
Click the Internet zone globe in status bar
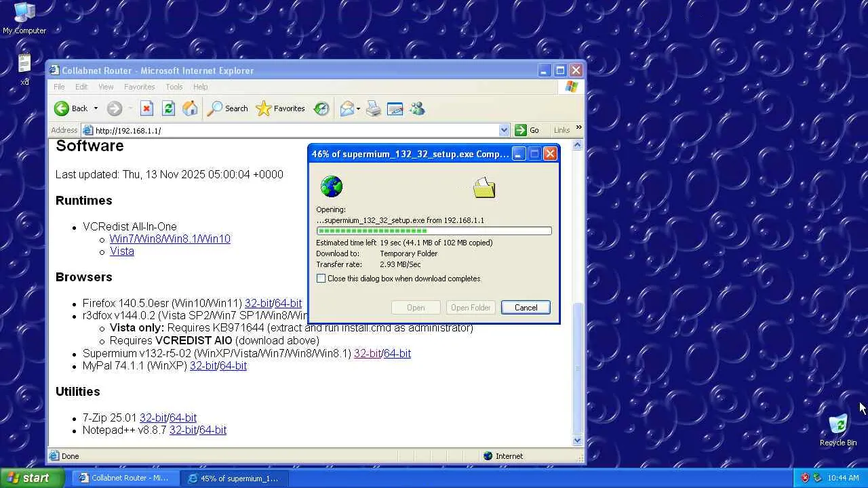(x=488, y=456)
